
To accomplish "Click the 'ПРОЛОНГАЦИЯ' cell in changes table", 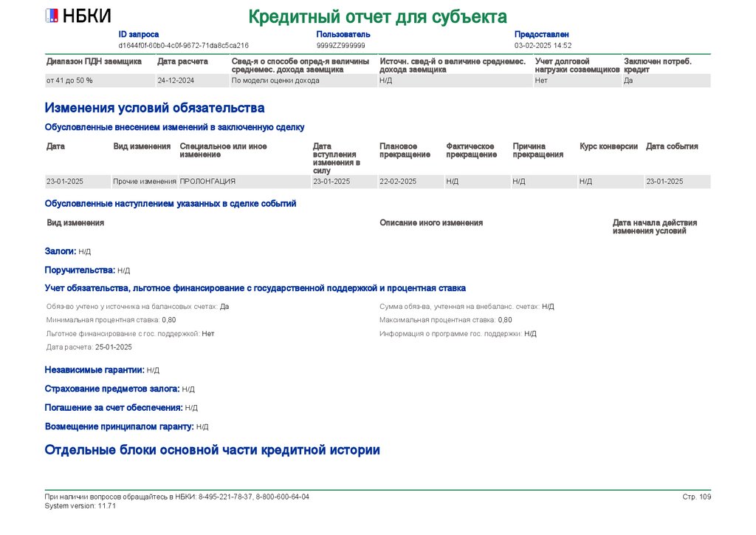I will [x=208, y=181].
